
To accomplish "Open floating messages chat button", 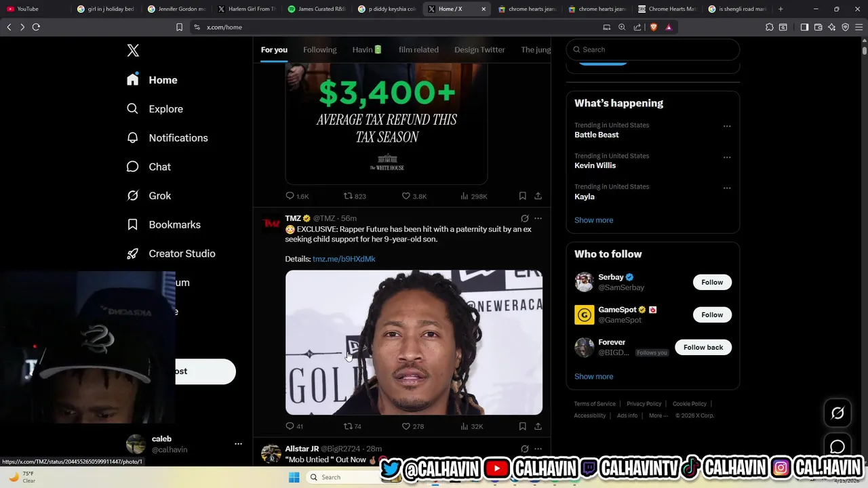I will [x=837, y=447].
